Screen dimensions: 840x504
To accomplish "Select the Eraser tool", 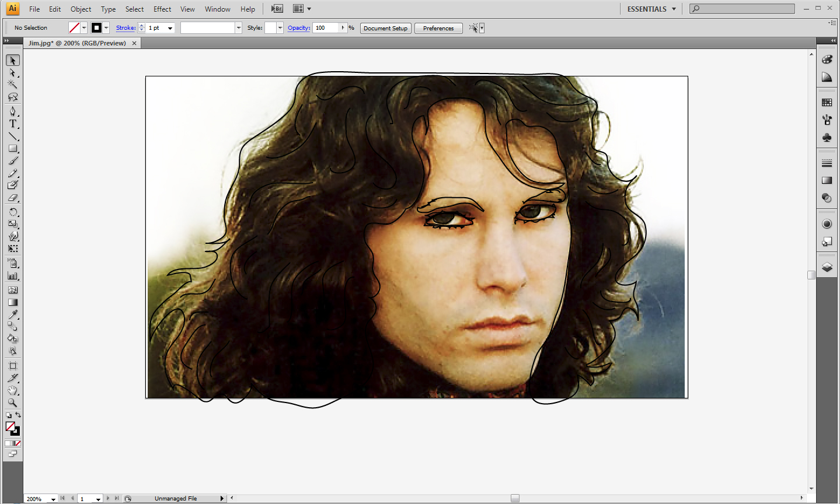I will 13,198.
